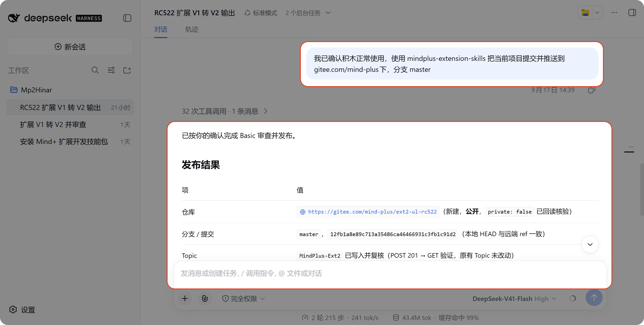Click the conversation title in header
The image size is (644, 325).
(x=195, y=13)
